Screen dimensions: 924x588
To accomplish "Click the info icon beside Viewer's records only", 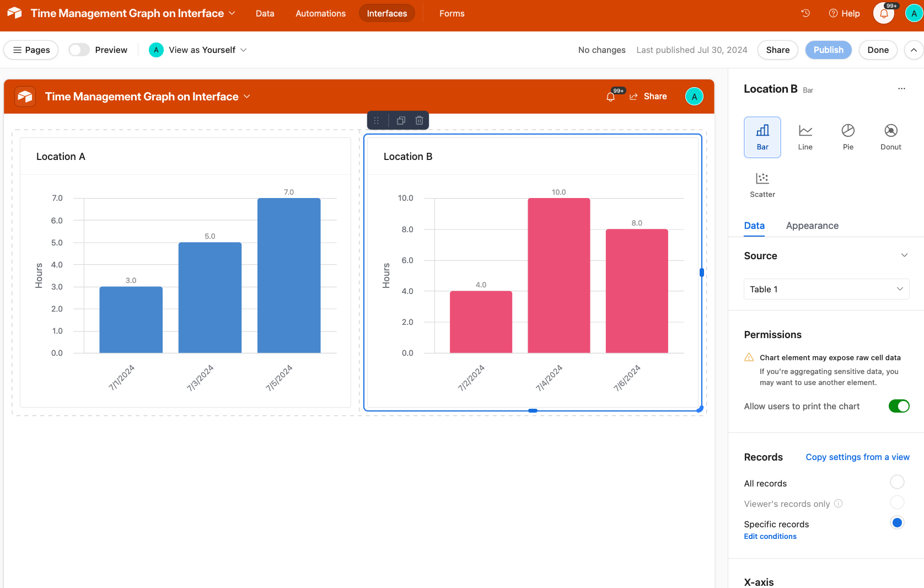I will tap(838, 504).
